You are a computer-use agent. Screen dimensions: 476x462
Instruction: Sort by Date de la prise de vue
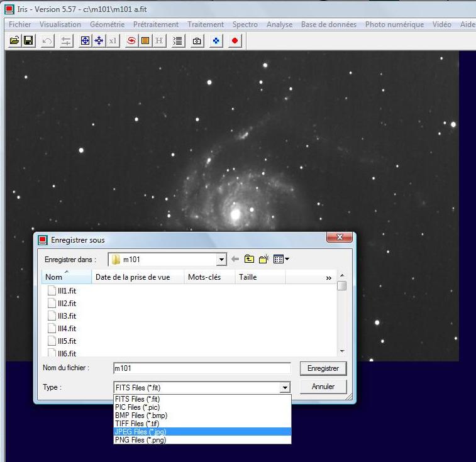tap(138, 277)
